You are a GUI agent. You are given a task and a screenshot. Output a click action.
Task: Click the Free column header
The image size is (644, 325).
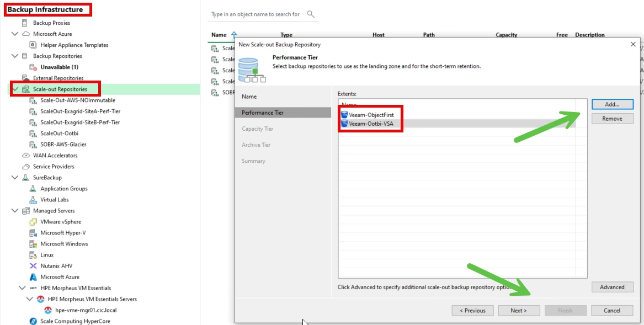(x=562, y=35)
